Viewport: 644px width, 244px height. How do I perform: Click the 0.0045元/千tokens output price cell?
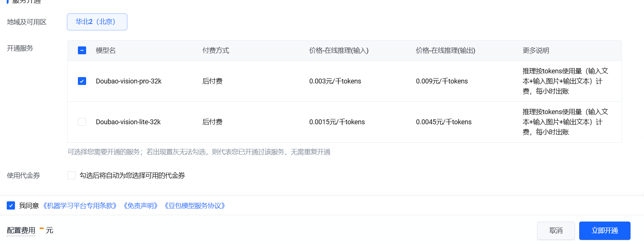[443, 122]
